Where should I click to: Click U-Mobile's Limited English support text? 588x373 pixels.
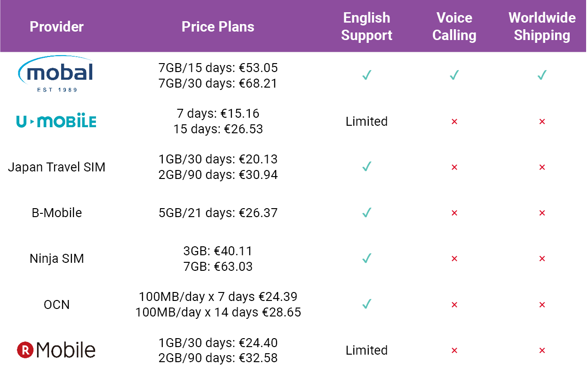click(367, 122)
